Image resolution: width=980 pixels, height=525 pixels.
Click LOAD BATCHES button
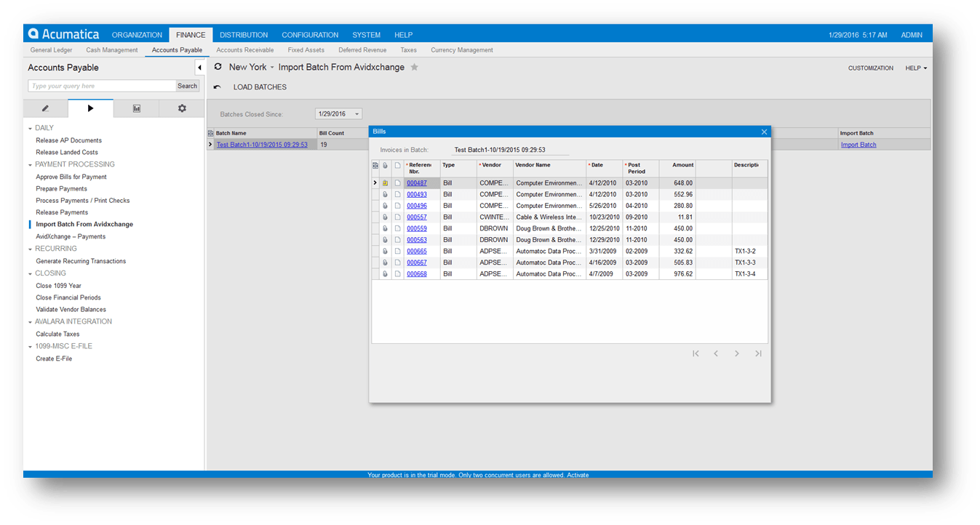point(260,87)
